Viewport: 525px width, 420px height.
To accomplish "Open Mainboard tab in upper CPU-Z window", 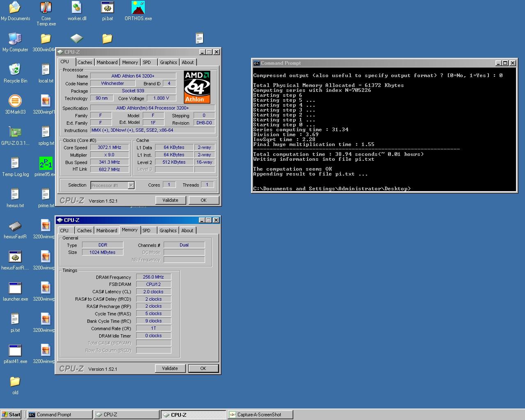I will (x=107, y=62).
